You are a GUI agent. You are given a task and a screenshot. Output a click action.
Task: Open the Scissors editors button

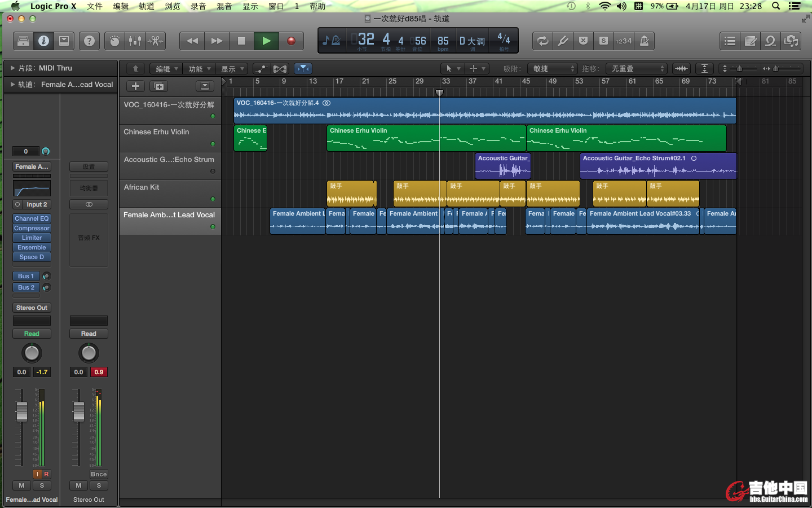155,41
